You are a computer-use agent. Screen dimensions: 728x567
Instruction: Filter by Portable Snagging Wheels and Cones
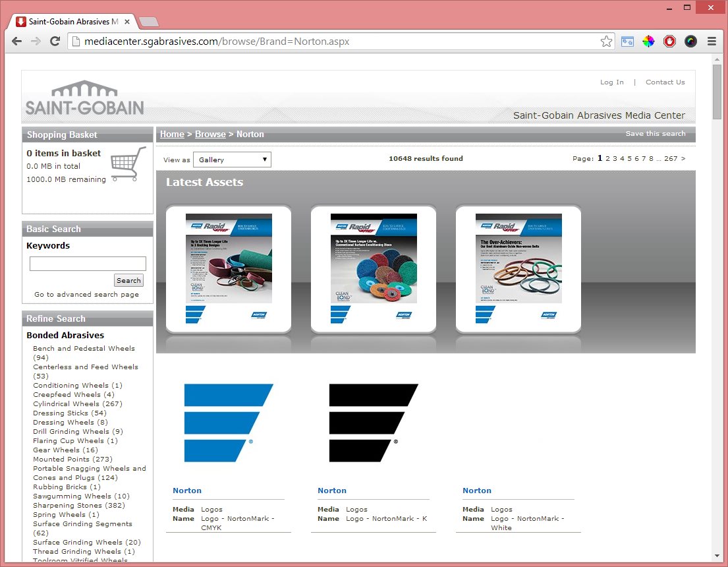[x=89, y=473]
